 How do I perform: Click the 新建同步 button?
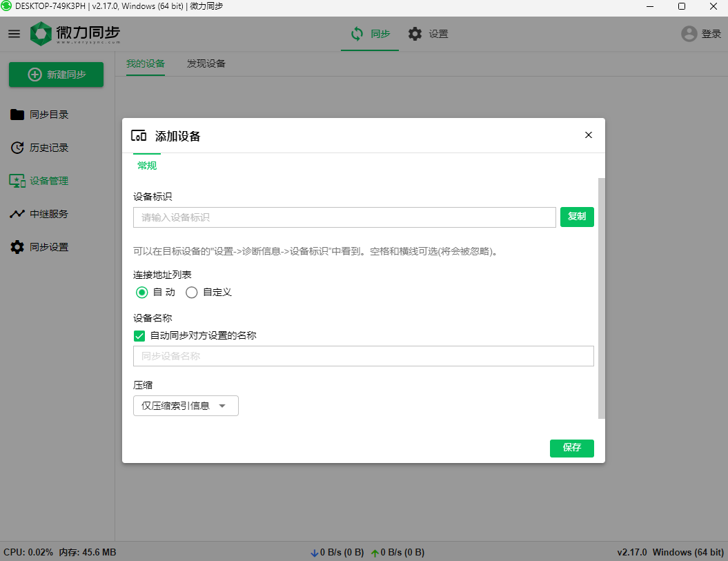[x=56, y=74]
